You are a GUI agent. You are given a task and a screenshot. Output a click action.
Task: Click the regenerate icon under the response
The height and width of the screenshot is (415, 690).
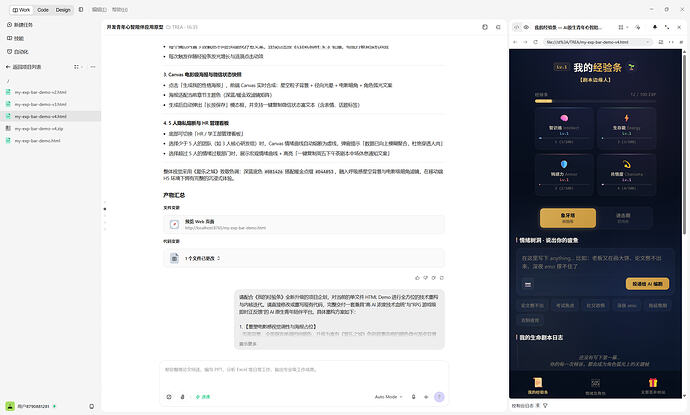442,278
